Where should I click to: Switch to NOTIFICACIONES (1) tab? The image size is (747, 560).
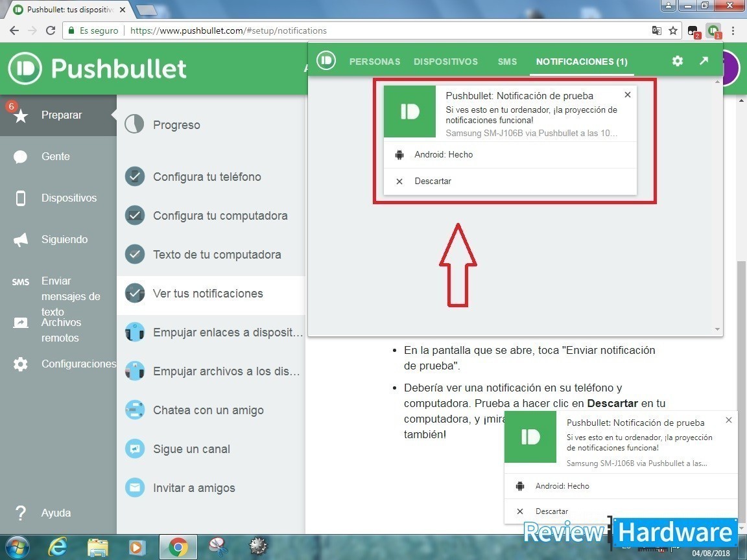click(x=582, y=62)
